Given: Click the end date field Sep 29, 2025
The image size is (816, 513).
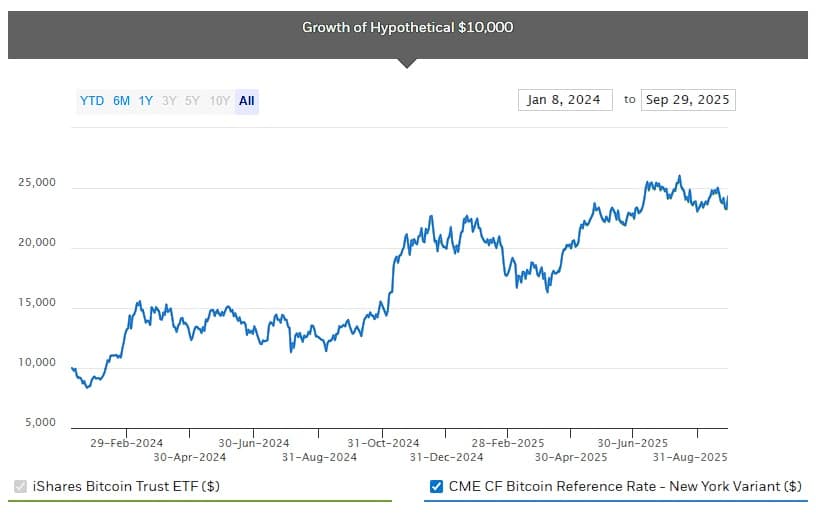Looking at the screenshot, I should (688, 100).
